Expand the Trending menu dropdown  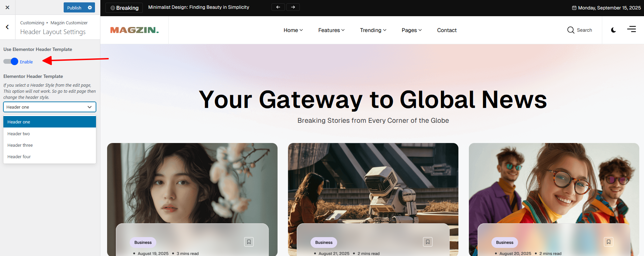click(373, 30)
